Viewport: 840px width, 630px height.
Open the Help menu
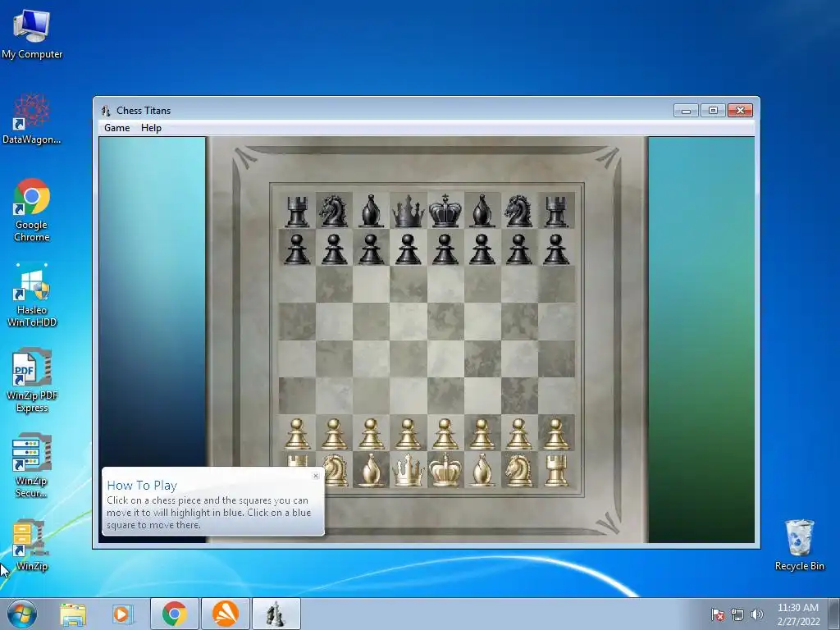(x=151, y=127)
